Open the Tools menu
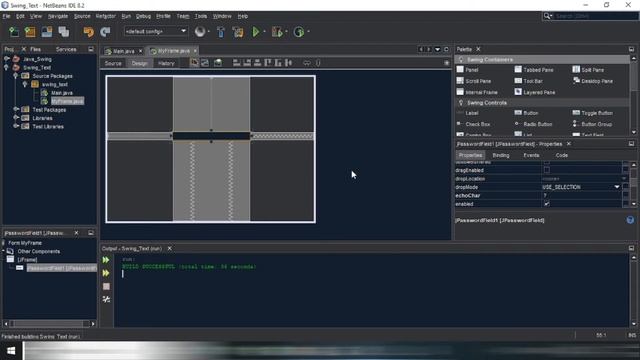This screenshot has width=640, height=360. pyautogui.click(x=200, y=16)
